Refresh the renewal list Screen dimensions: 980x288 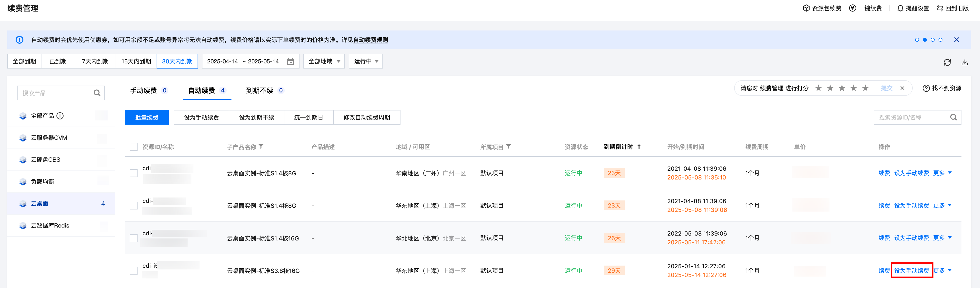coord(947,62)
